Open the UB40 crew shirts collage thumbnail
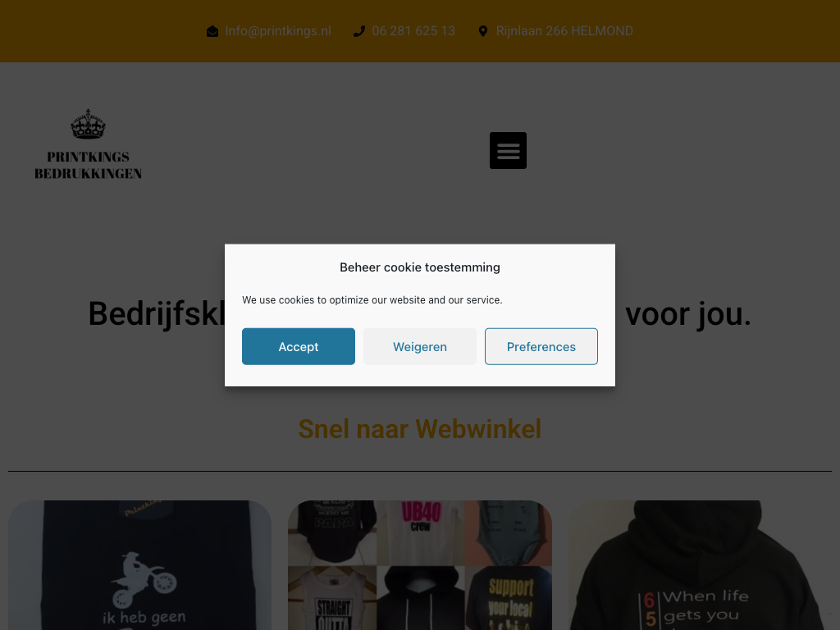This screenshot has height=630, width=840. [420, 565]
